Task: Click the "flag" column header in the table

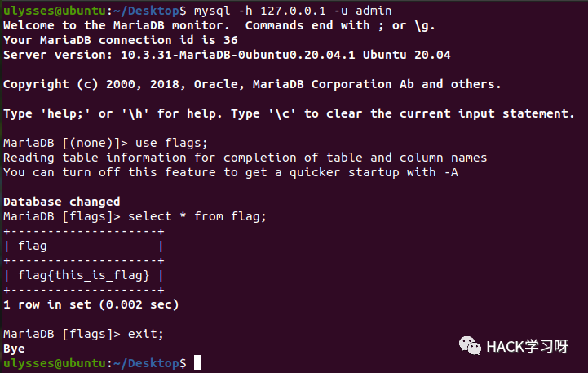Action: tap(32, 246)
